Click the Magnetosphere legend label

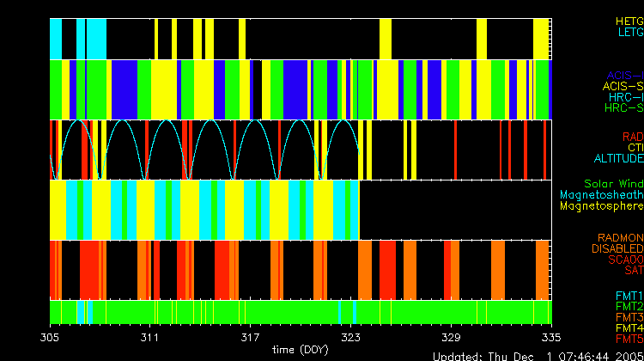(601, 206)
